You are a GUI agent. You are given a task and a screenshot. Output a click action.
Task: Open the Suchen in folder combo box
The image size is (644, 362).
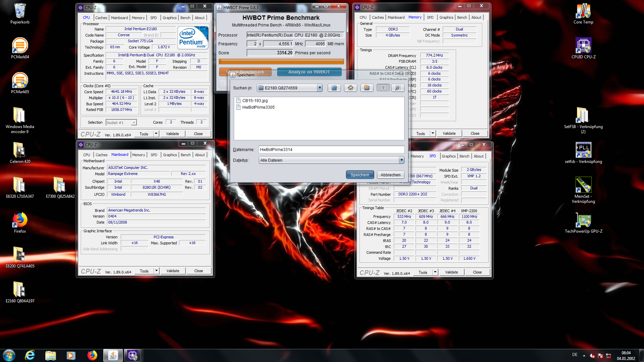pyautogui.click(x=290, y=88)
